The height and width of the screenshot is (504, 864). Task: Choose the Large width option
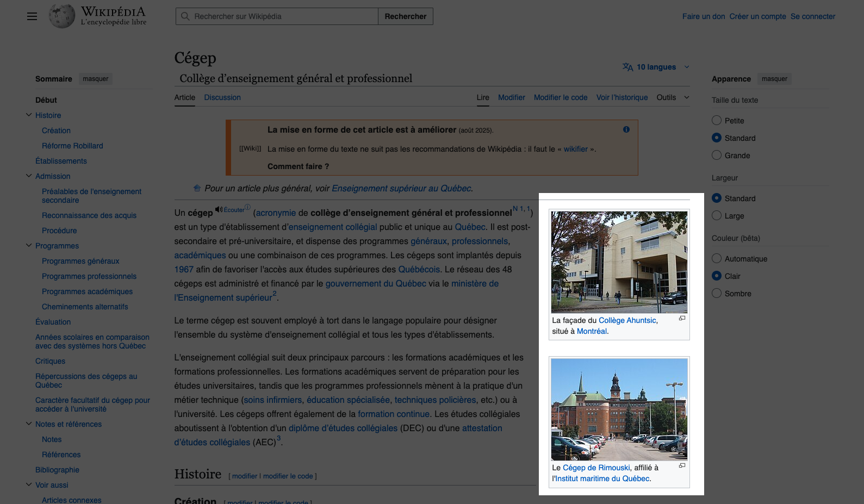pyautogui.click(x=717, y=216)
